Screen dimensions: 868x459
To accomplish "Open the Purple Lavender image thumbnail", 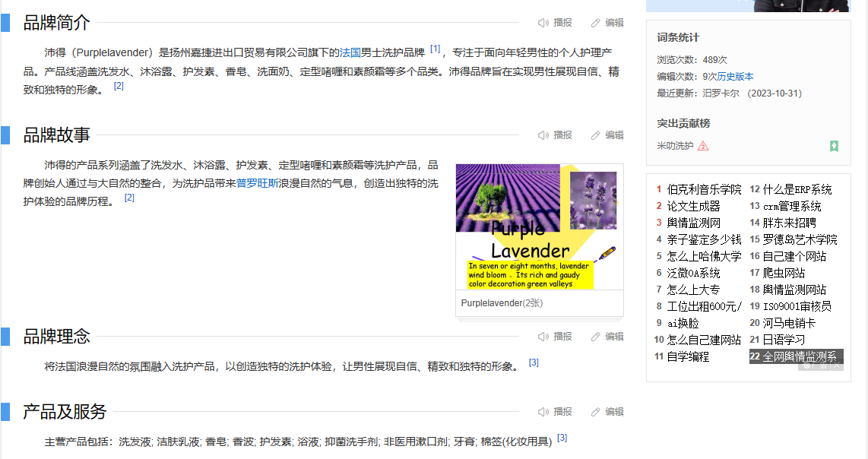I will click(539, 226).
